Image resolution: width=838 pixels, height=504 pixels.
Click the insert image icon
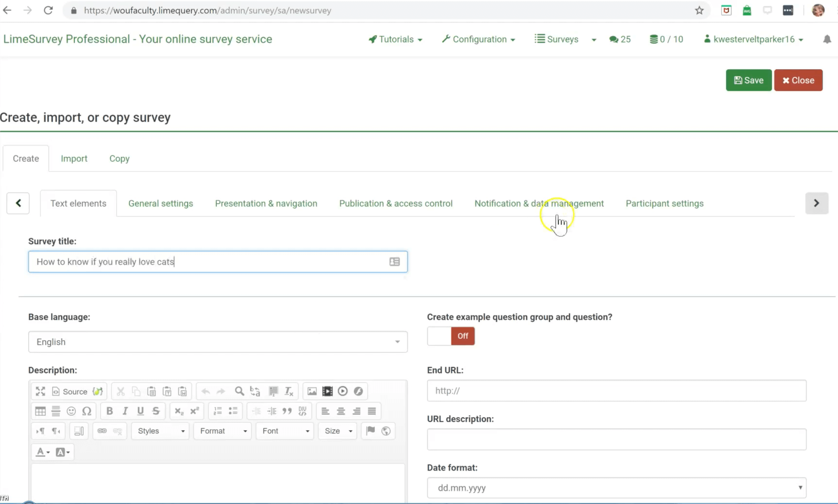click(x=312, y=391)
